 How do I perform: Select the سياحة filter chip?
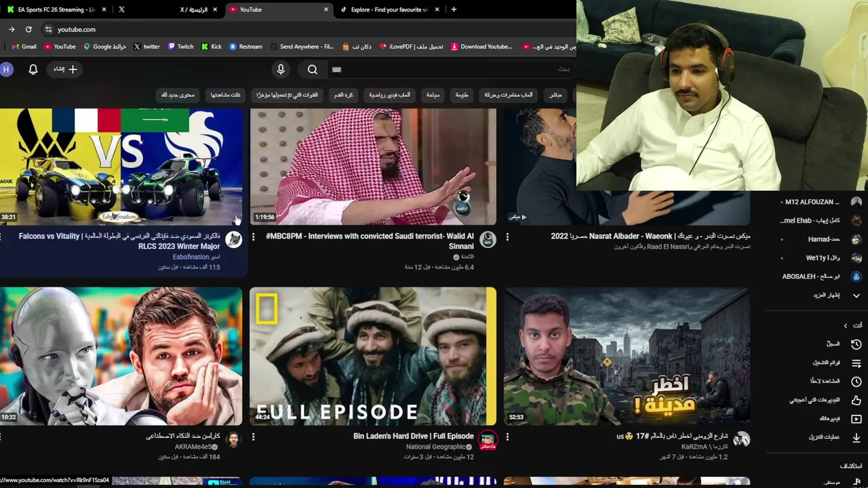(x=433, y=95)
